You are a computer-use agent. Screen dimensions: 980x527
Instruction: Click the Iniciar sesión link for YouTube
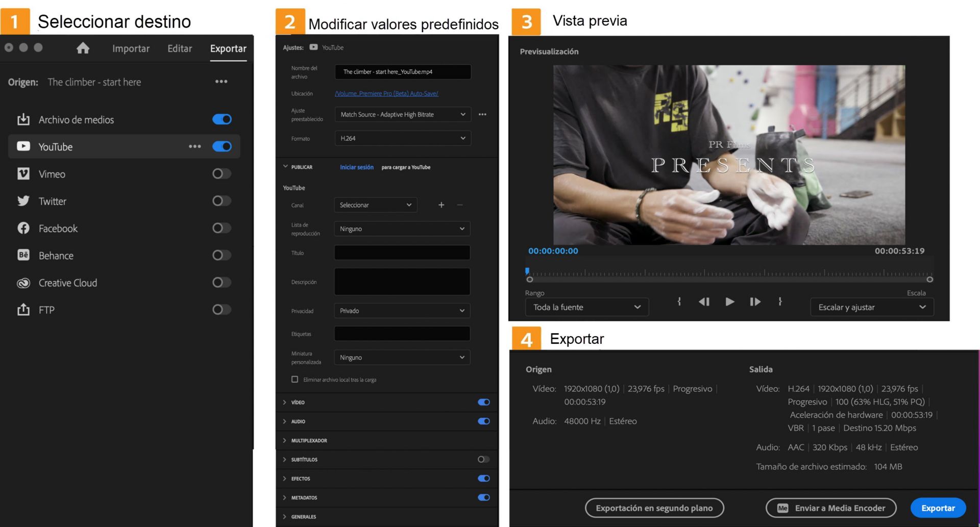point(356,167)
